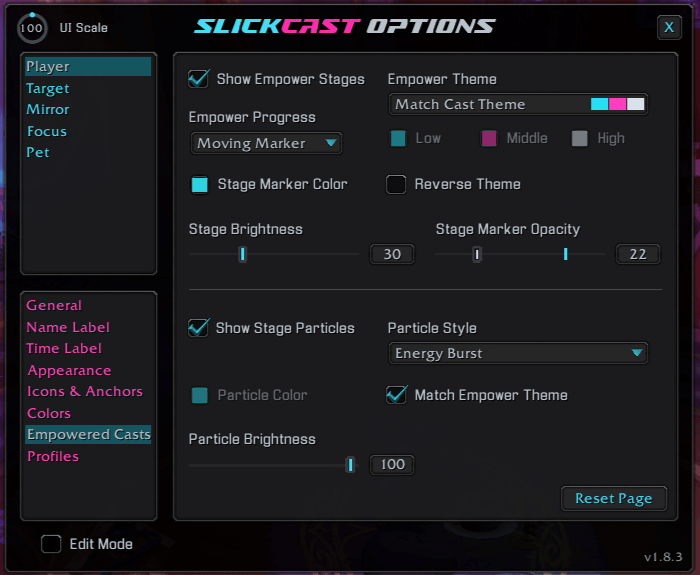Toggle Show Empower Stages checkbox

coord(198,79)
